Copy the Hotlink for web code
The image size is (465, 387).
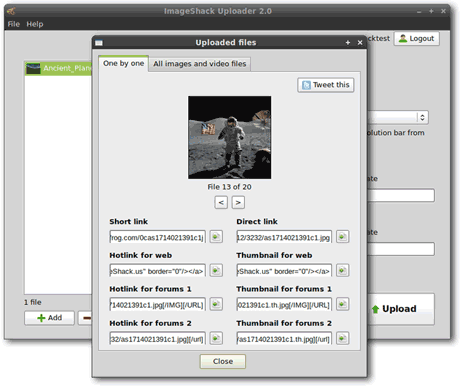click(x=216, y=271)
